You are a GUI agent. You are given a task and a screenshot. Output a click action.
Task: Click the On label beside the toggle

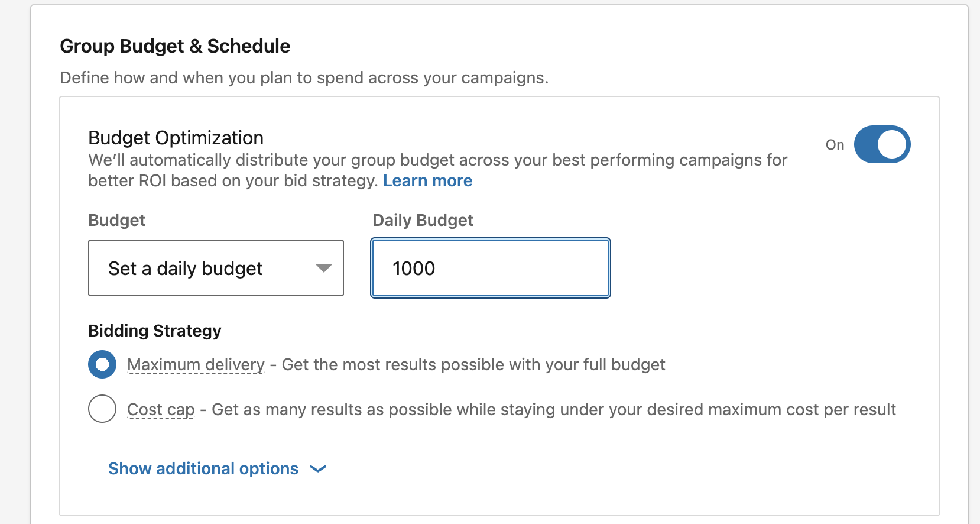click(835, 145)
